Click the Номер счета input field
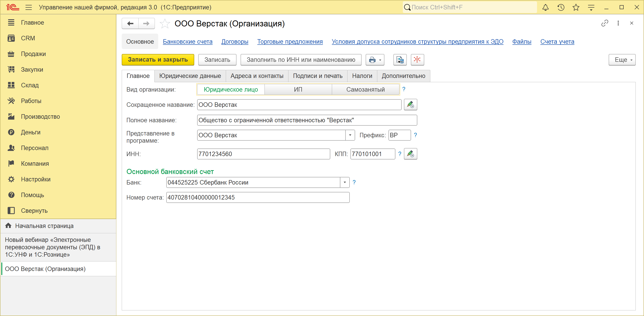 [258, 197]
